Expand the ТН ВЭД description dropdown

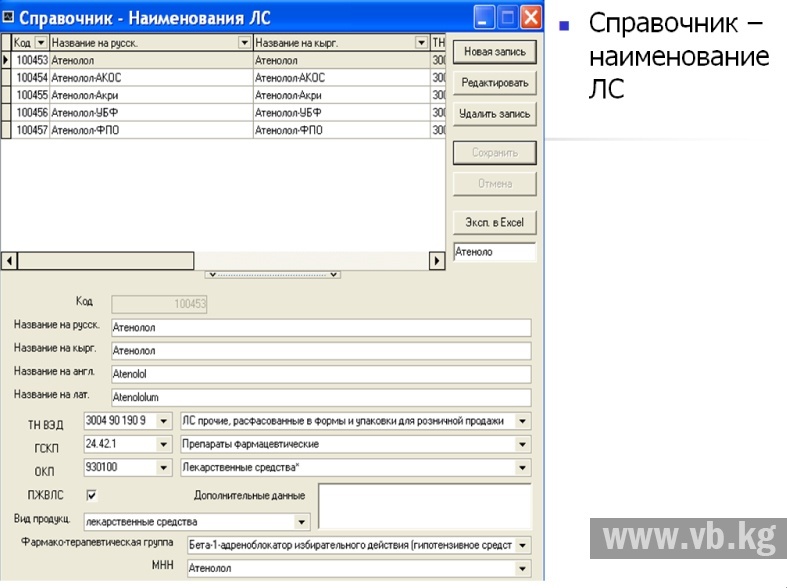522,421
